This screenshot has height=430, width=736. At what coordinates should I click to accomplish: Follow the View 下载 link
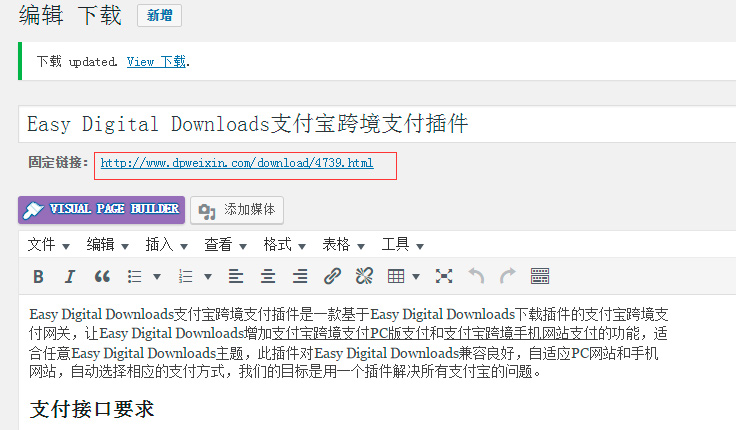(x=156, y=61)
